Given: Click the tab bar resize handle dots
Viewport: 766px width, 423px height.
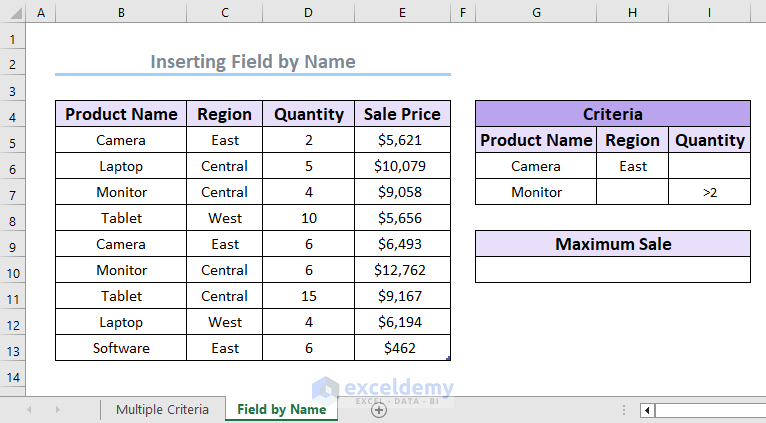Looking at the screenshot, I should pyautogui.click(x=625, y=410).
